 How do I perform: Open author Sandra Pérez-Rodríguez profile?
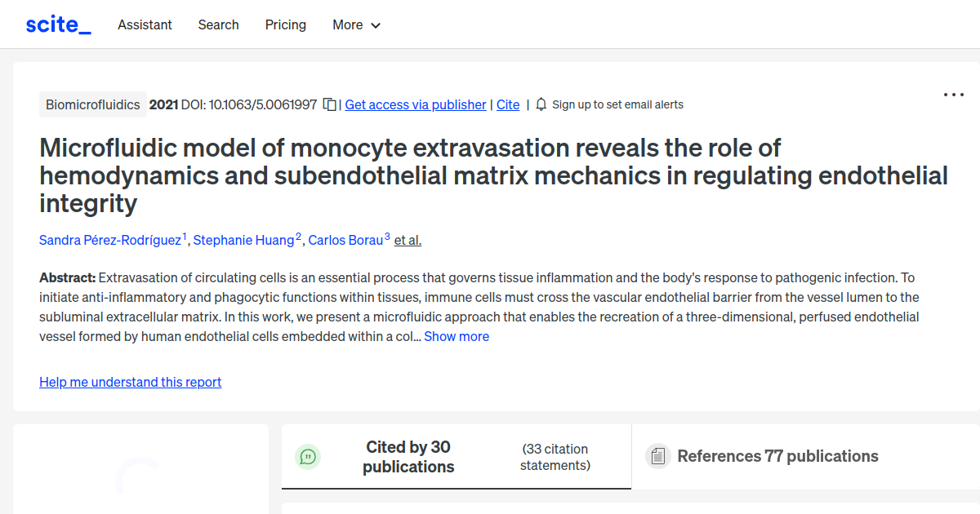click(x=110, y=240)
